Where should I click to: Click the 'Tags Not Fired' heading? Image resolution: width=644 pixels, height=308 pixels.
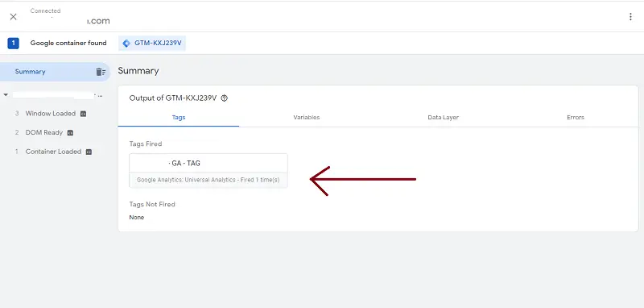tap(152, 204)
